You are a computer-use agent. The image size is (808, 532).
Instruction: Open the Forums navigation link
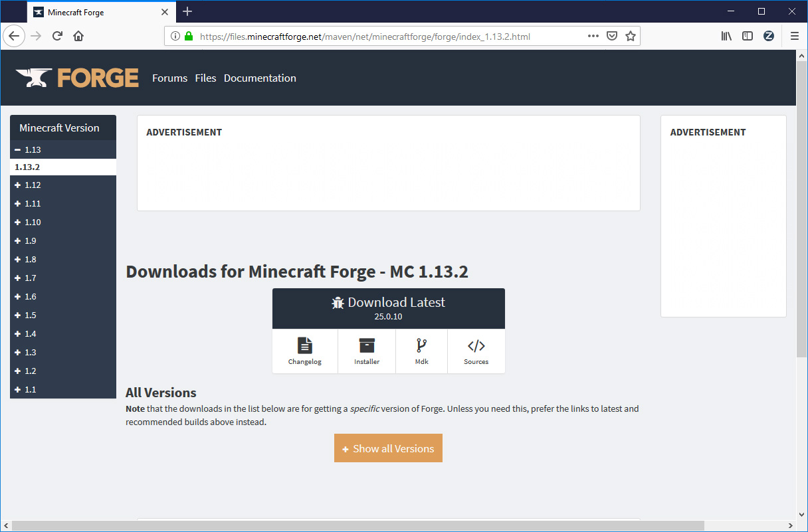click(x=169, y=78)
